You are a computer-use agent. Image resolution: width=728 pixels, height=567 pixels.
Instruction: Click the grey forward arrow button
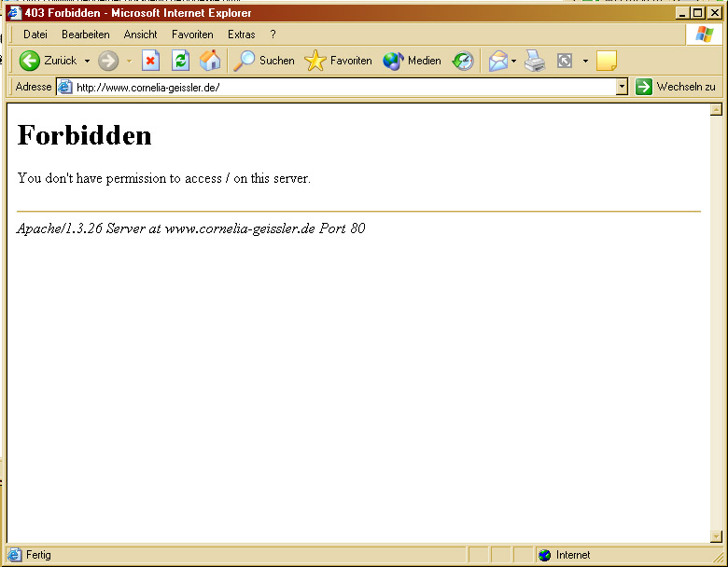pyautogui.click(x=108, y=61)
